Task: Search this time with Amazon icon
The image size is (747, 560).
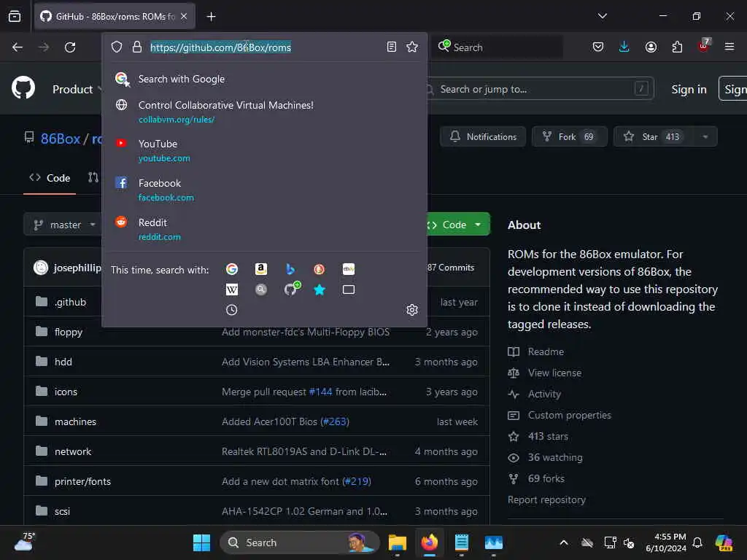Action: click(261, 269)
